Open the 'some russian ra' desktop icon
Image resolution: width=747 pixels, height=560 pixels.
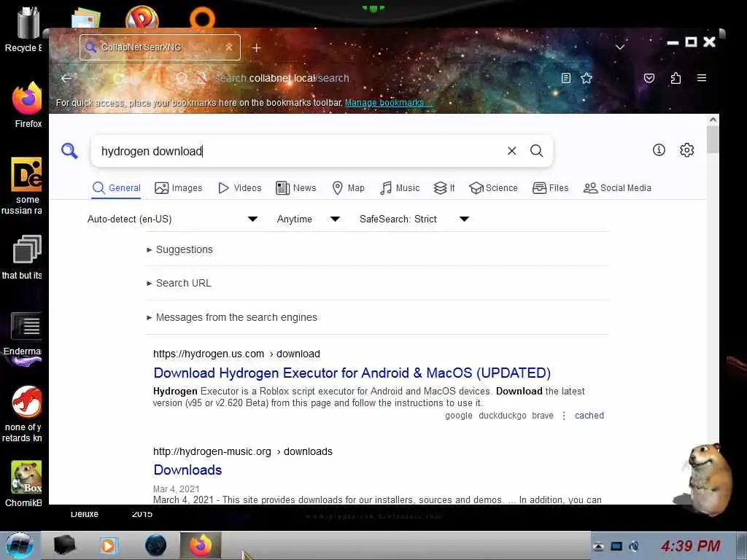coord(23,186)
